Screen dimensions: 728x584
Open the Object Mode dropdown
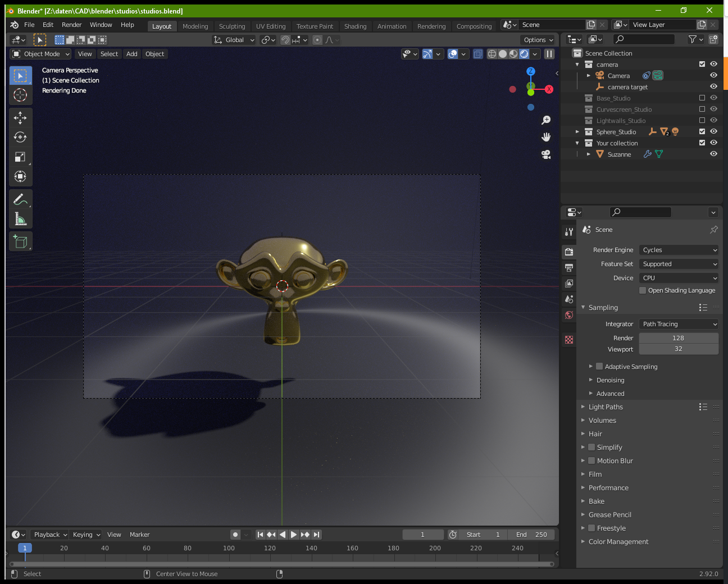click(x=40, y=54)
